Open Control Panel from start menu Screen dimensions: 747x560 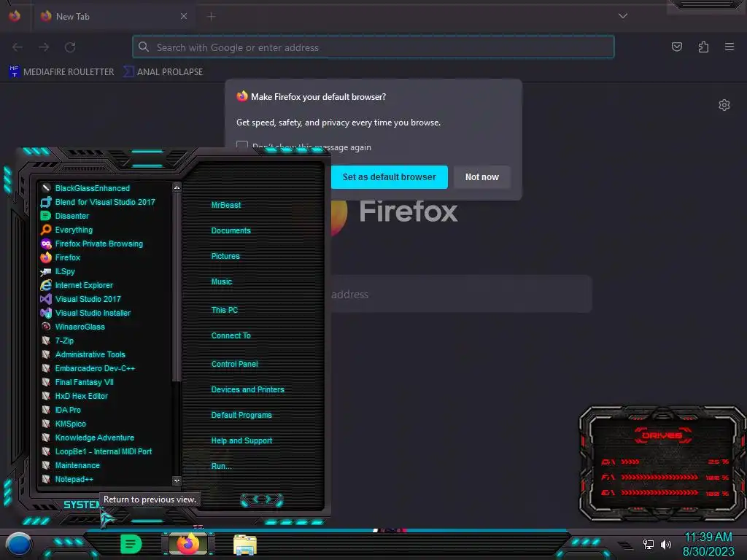(234, 364)
